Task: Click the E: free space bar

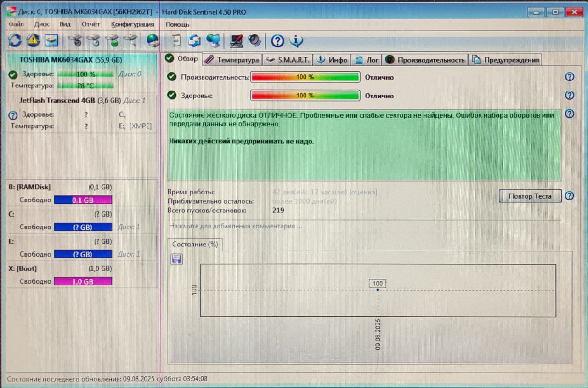Action: coord(83,254)
